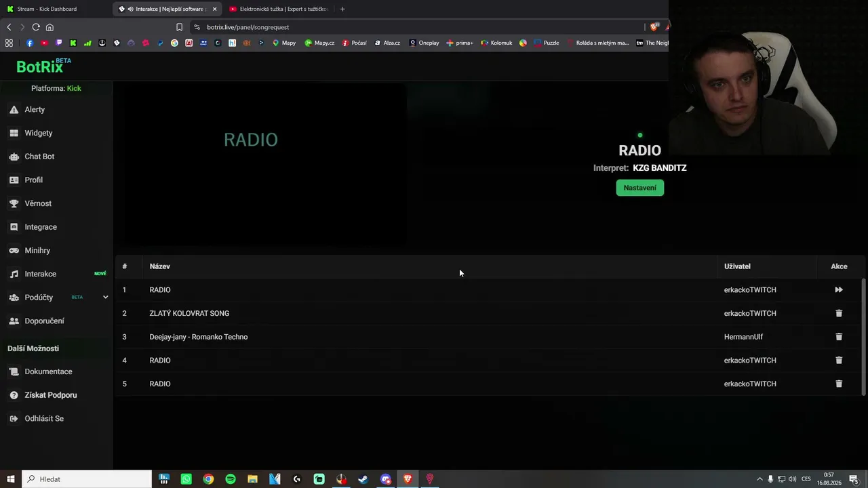868x488 pixels.
Task: Open Discord from the taskbar
Action: pos(386,479)
